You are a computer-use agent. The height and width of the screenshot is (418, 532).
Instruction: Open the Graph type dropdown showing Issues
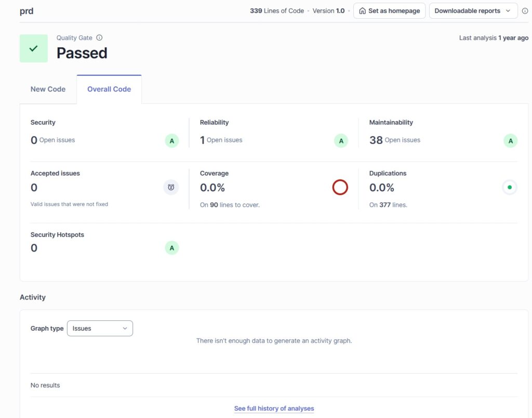100,328
